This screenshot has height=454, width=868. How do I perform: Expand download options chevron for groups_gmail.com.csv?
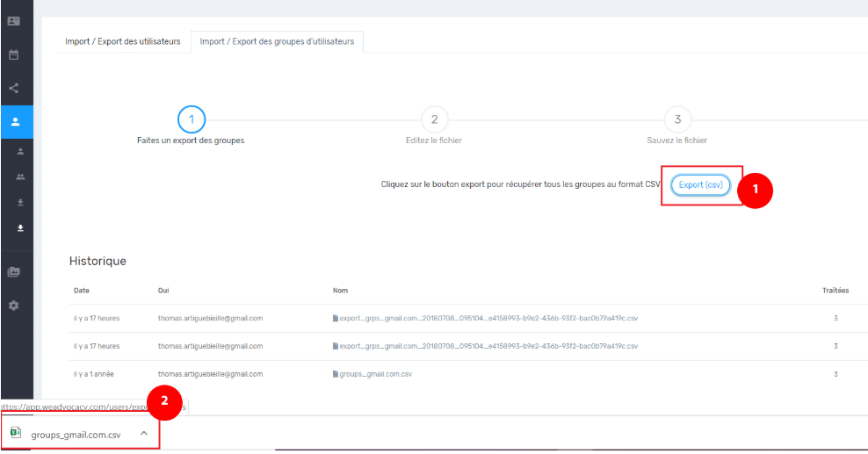click(144, 433)
